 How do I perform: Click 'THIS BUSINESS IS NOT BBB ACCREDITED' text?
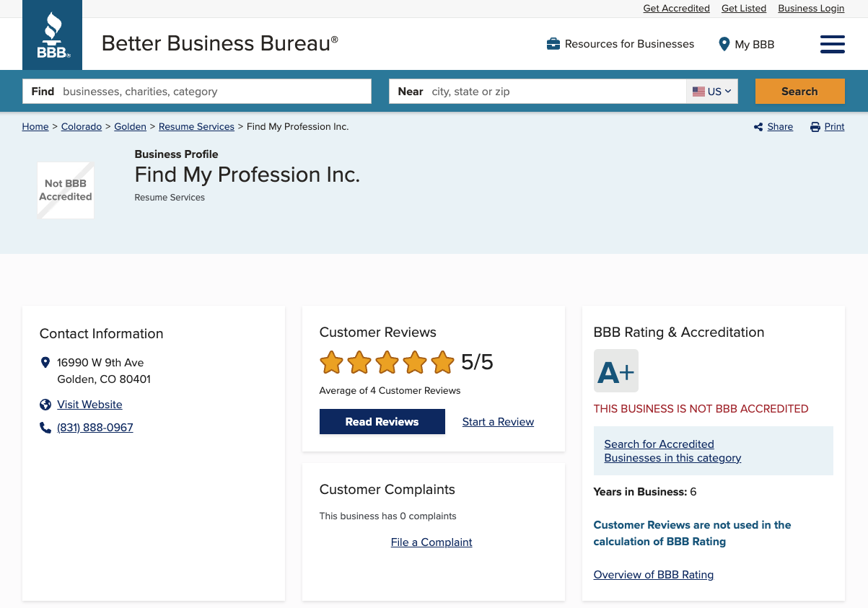[x=701, y=409]
